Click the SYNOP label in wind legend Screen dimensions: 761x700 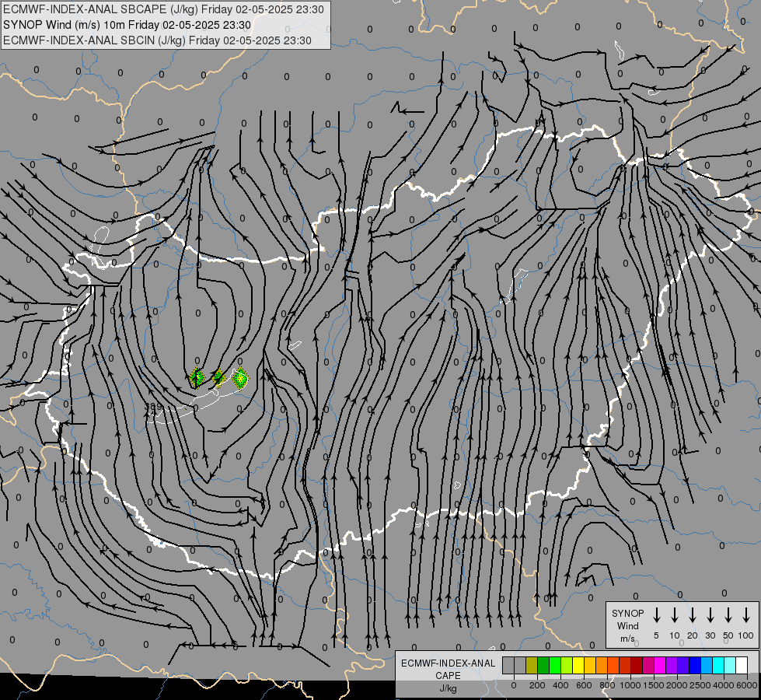pyautogui.click(x=627, y=613)
